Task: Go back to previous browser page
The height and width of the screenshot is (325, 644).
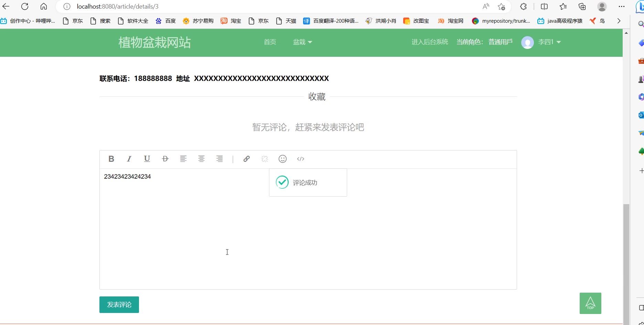Action: click(x=6, y=7)
